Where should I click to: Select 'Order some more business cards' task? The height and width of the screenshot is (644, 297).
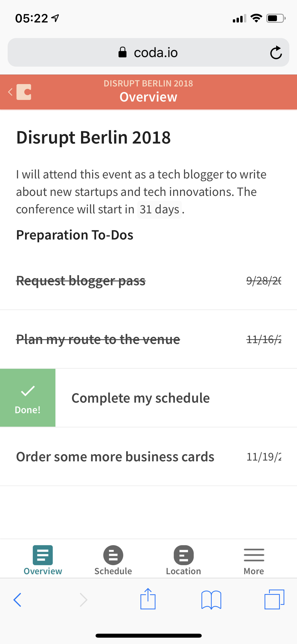click(115, 457)
